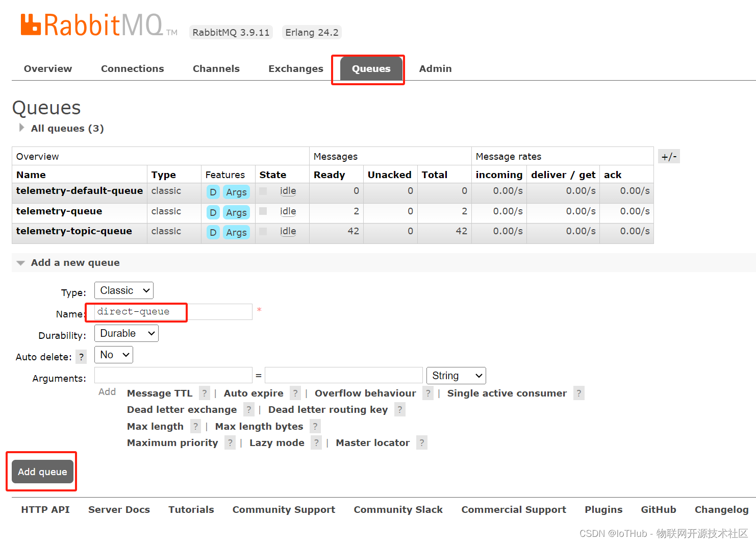Screen dimensions: 756x543
Task: Open the GitHub footer link
Action: pyautogui.click(x=659, y=509)
